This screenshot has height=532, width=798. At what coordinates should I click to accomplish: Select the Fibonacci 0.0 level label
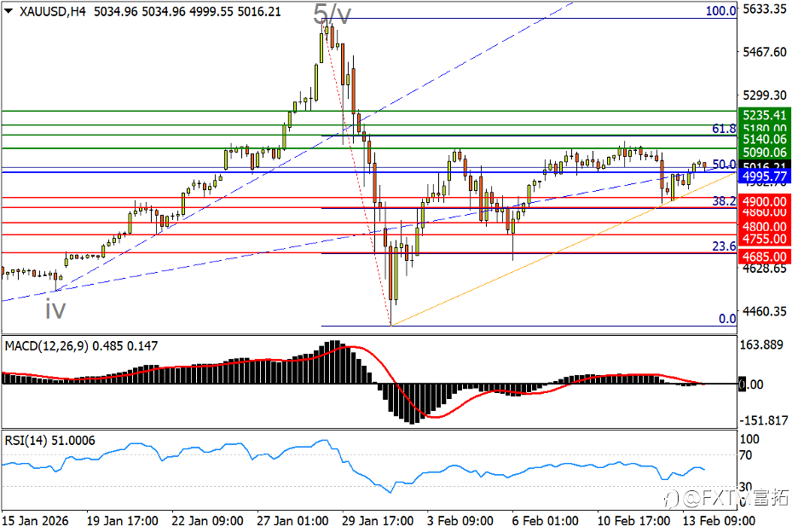coord(727,319)
